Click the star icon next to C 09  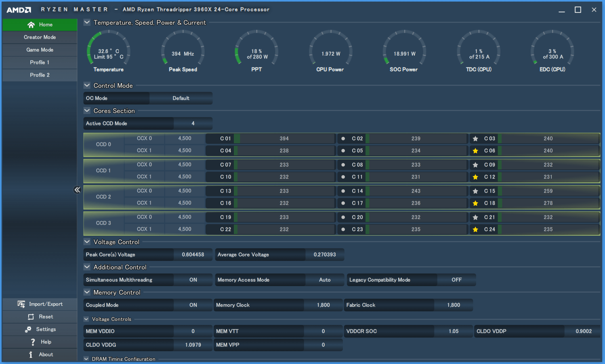click(x=475, y=165)
